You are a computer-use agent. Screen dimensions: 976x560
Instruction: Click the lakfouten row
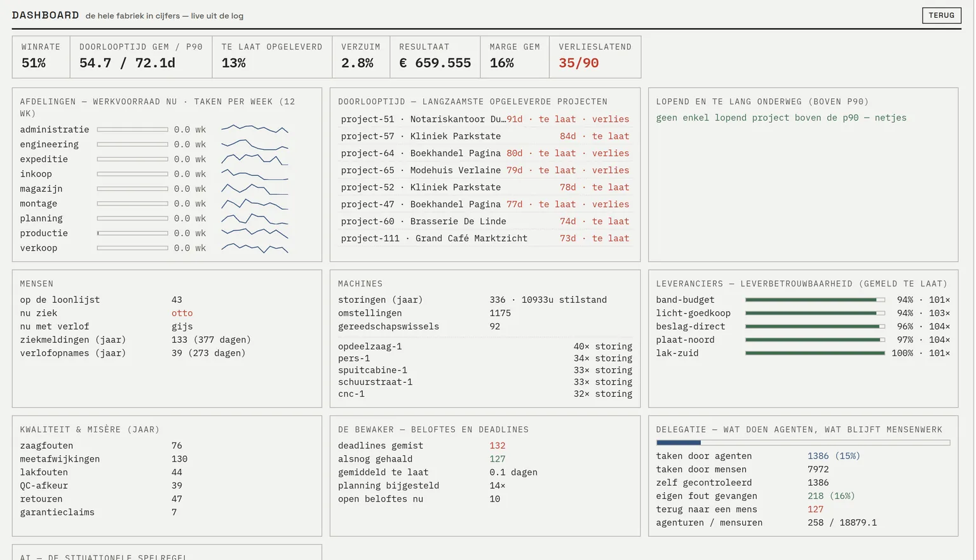[x=166, y=472]
